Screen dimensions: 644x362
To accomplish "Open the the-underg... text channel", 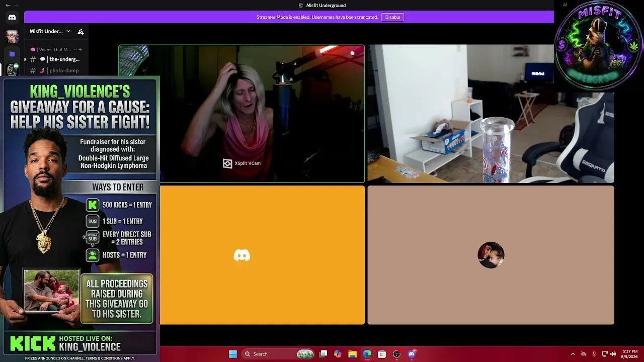I will [x=55, y=59].
